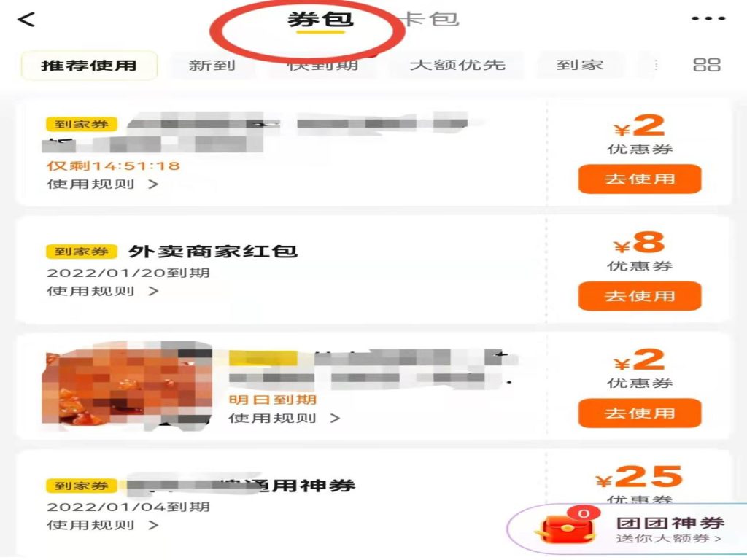Click the 到家券 tag on 外卖商家红包

[x=82, y=251]
